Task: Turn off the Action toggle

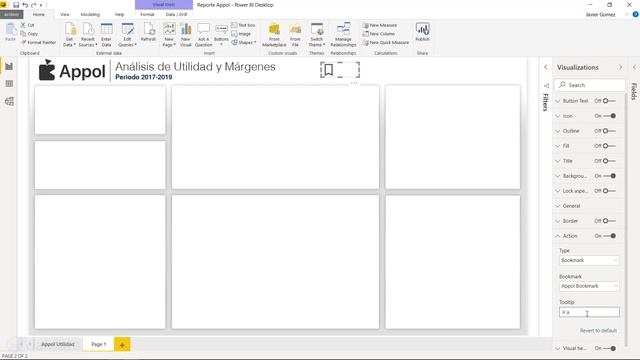Action: (x=609, y=236)
